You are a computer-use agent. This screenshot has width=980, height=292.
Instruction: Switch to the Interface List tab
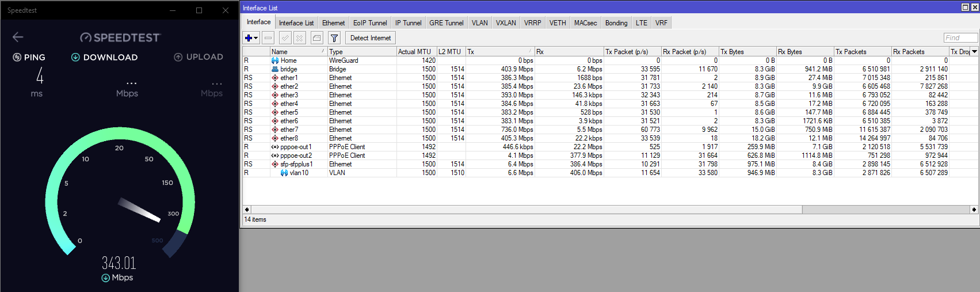(296, 23)
